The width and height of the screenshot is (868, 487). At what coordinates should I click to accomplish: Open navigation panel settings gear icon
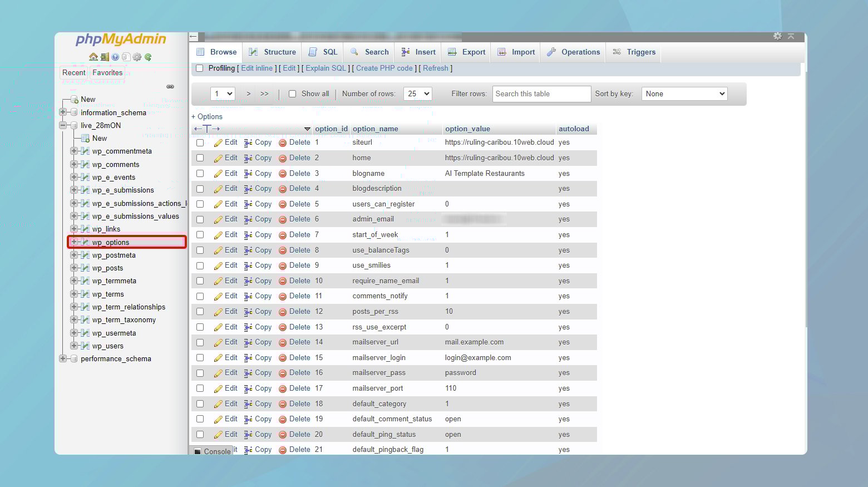pyautogui.click(x=137, y=57)
